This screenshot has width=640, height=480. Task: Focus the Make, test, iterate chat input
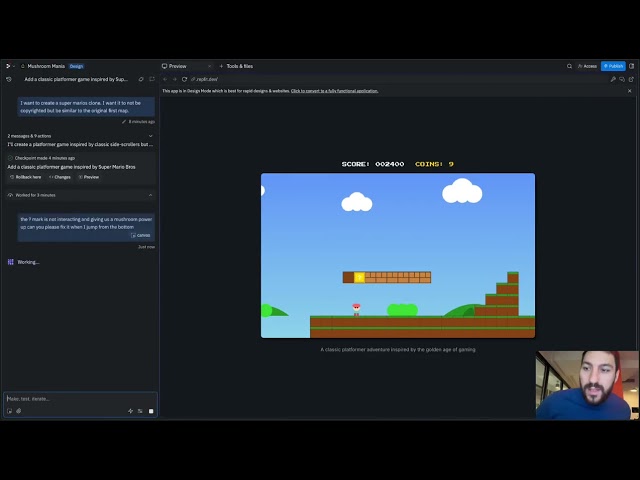coord(80,399)
